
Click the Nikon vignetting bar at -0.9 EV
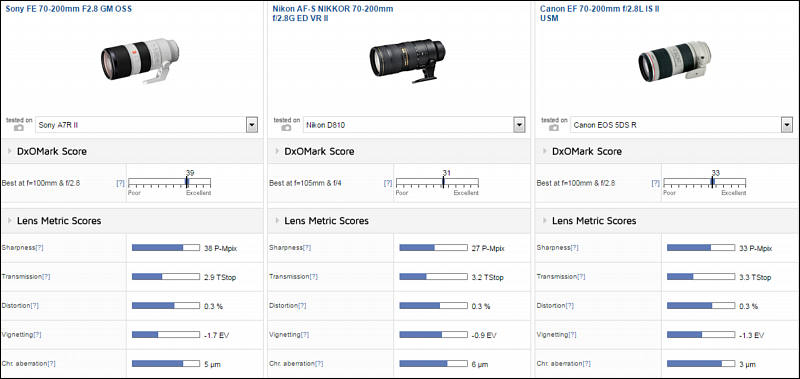click(x=433, y=335)
